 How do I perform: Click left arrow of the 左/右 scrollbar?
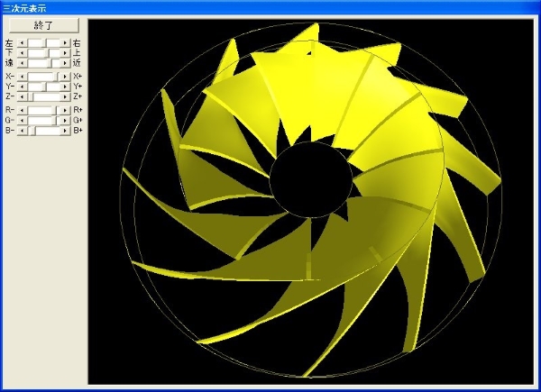tap(22, 42)
